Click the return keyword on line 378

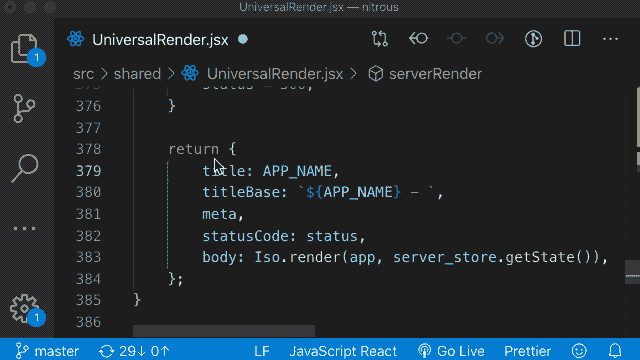tap(194, 149)
